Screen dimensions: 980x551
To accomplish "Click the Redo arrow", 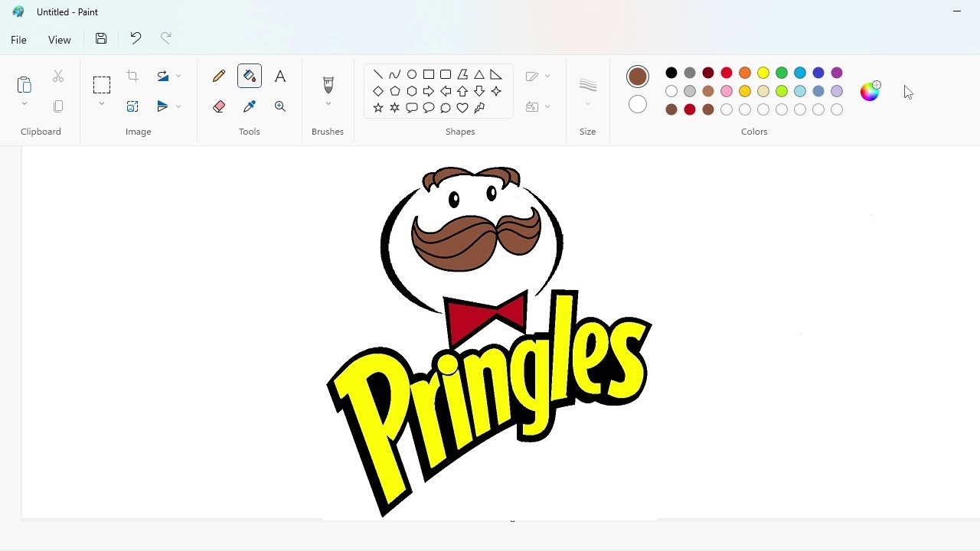I will (166, 38).
